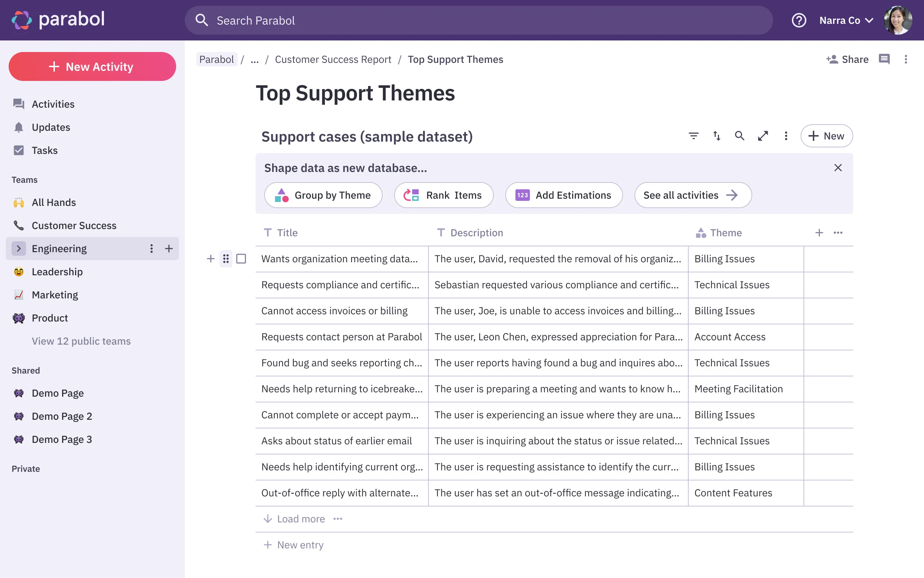
Task: Click View 12 public teams link
Action: [x=81, y=341]
